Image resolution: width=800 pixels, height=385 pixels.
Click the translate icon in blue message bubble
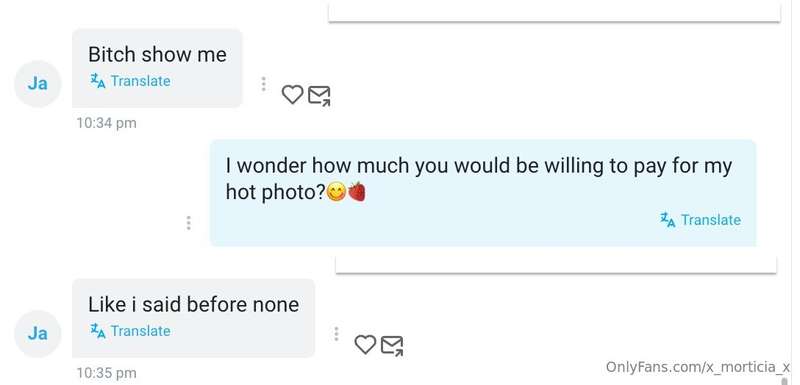click(667, 220)
